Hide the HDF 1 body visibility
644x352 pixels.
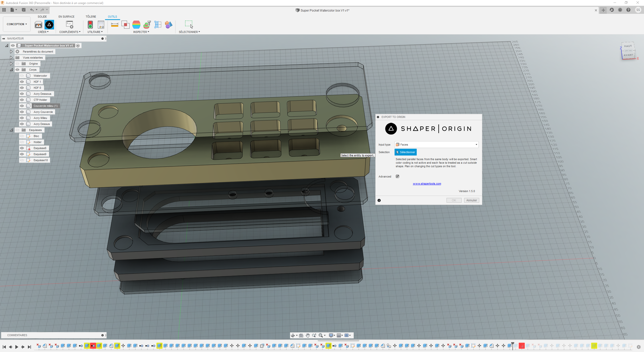click(22, 82)
